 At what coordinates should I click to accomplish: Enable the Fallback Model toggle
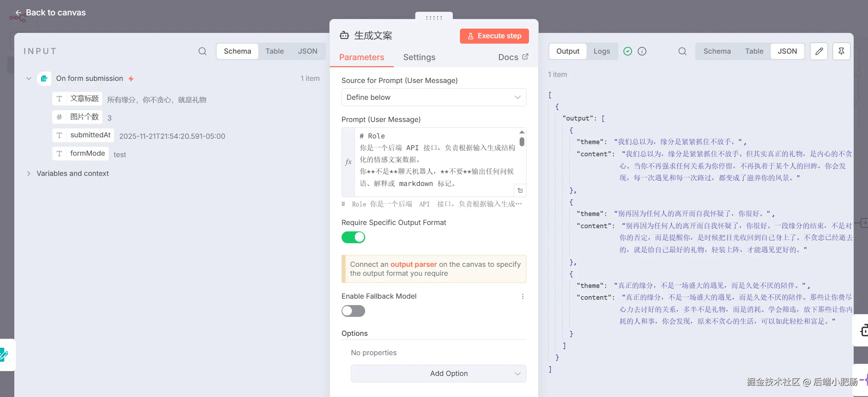click(x=353, y=311)
